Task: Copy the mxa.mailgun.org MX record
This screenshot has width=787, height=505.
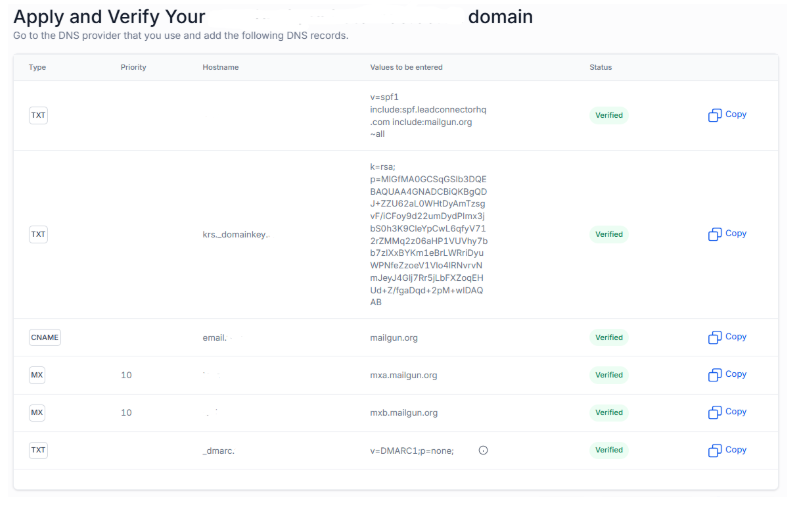Action: 727,375
